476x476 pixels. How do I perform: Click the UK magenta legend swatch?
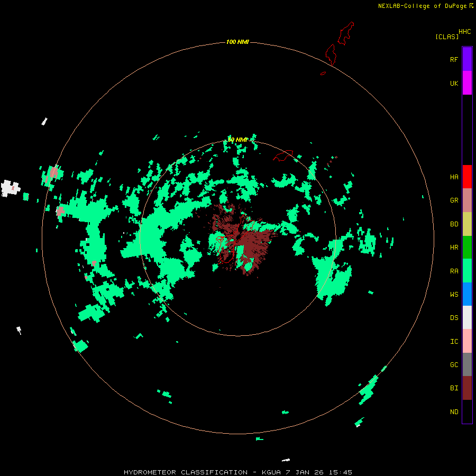tap(467, 83)
